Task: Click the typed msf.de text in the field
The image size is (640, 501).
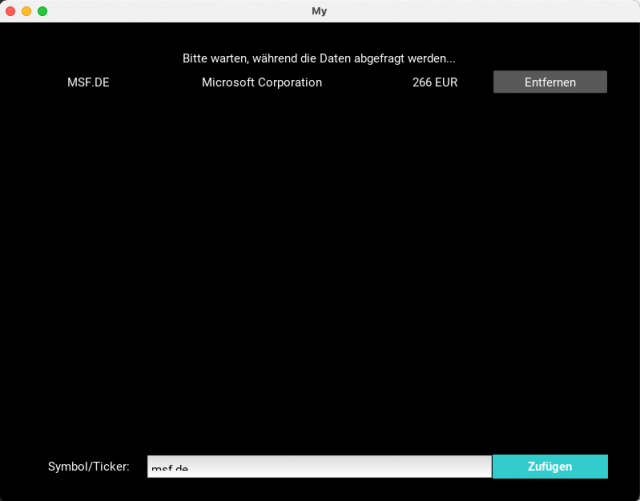Action: point(170,469)
